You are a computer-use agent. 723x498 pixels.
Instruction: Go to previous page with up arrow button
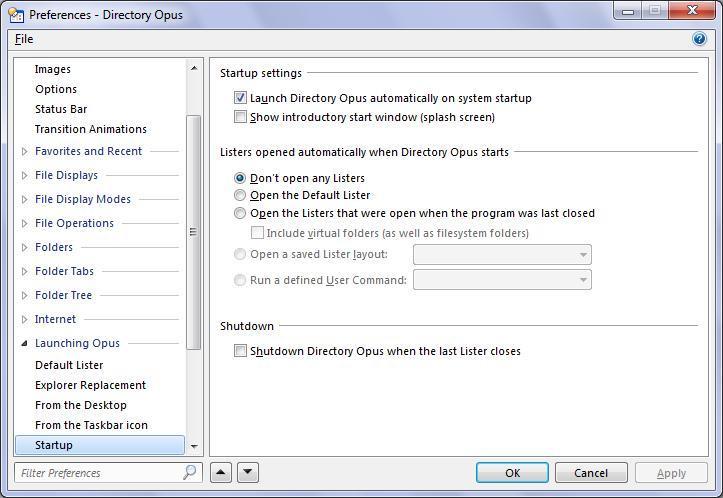(x=221, y=472)
